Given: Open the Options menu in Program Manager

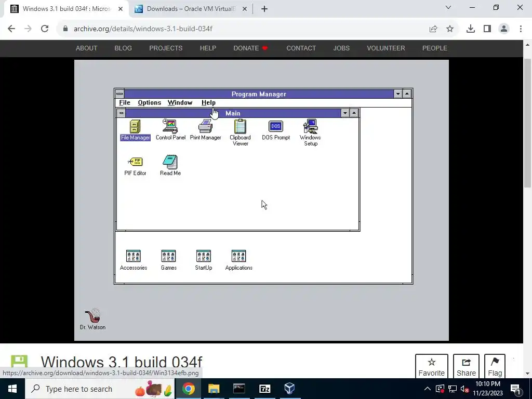Looking at the screenshot, I should click(149, 103).
